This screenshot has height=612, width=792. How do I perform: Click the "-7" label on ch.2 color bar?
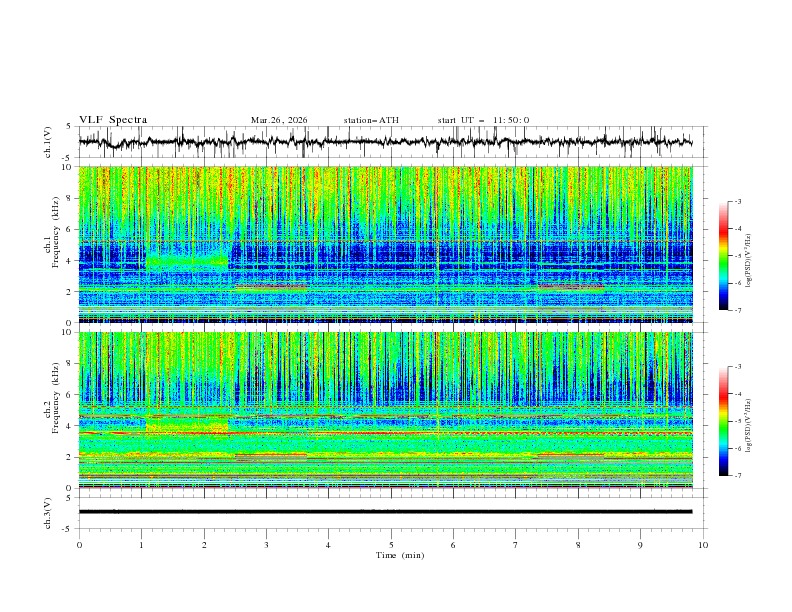click(737, 476)
